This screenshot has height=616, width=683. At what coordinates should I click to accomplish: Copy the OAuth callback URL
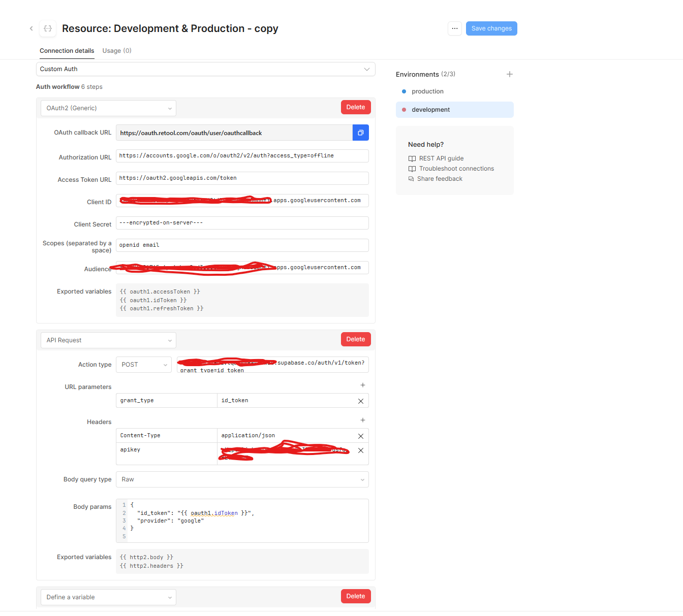pos(360,133)
